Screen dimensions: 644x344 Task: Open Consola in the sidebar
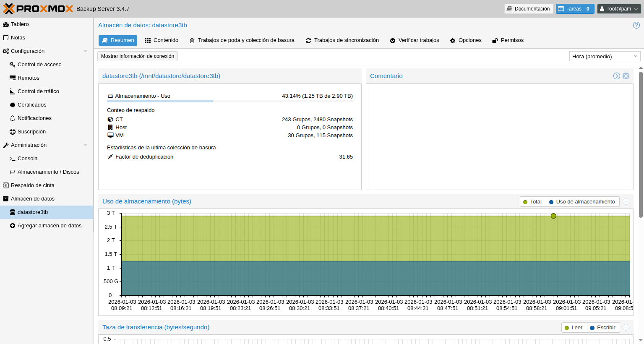27,159
